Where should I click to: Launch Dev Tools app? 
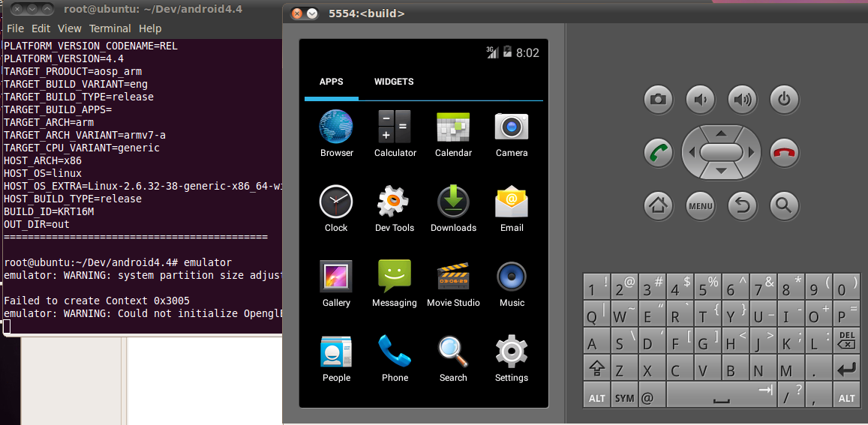click(395, 208)
